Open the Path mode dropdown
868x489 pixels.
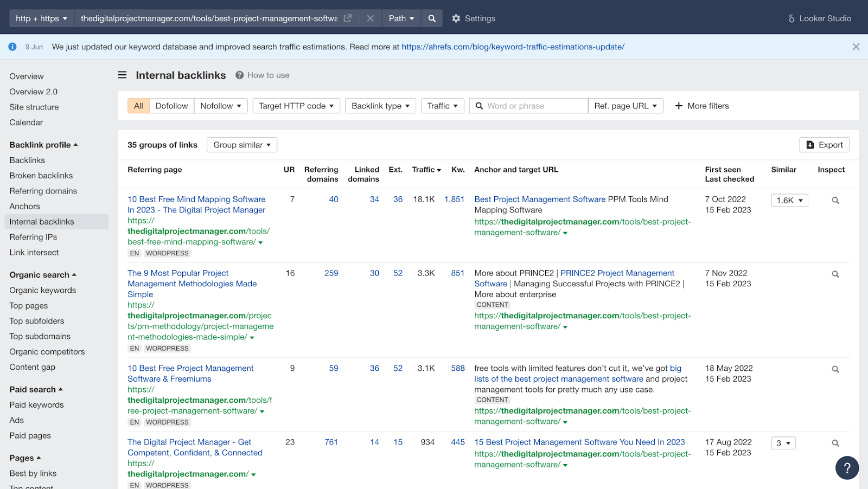click(401, 18)
